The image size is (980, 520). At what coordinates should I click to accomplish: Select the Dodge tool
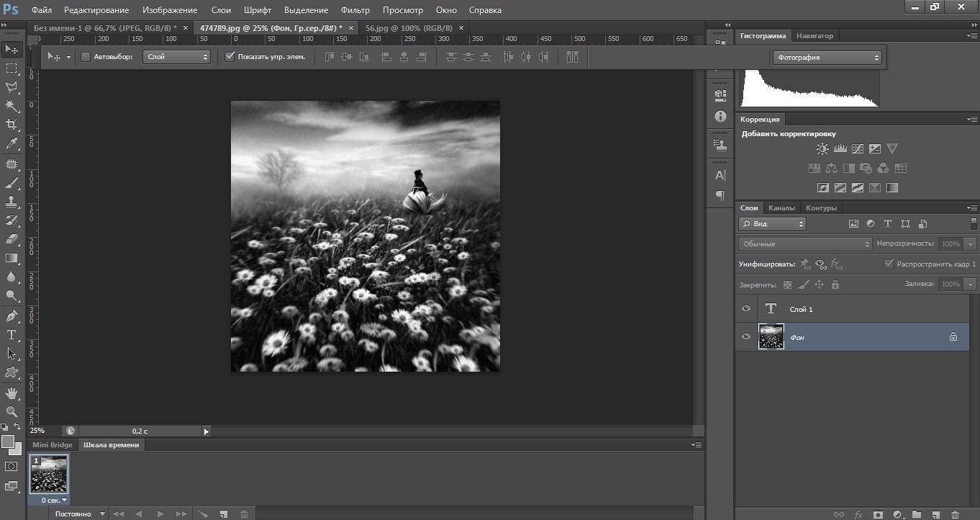tap(12, 295)
